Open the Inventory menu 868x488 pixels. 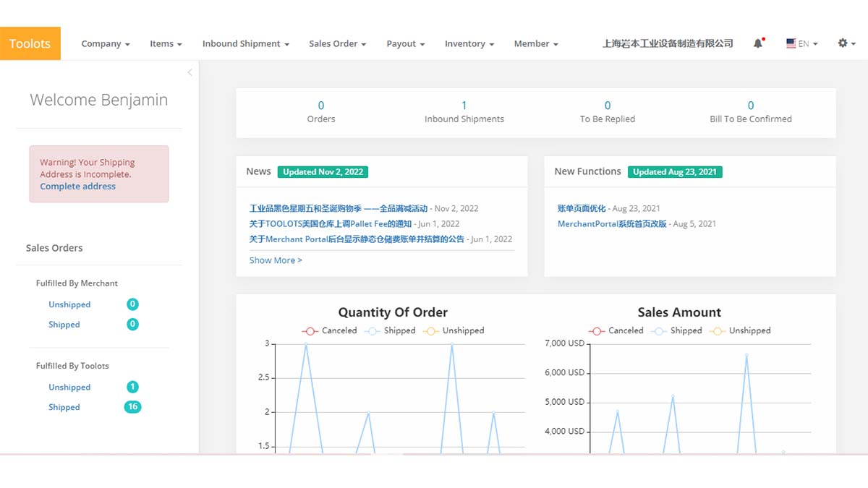(x=469, y=43)
